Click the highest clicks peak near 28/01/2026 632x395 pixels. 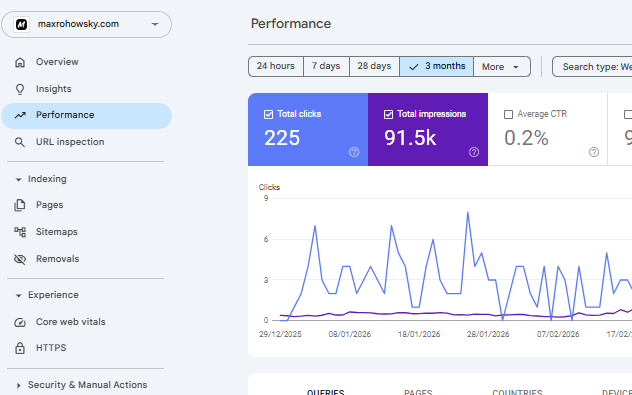(468, 212)
